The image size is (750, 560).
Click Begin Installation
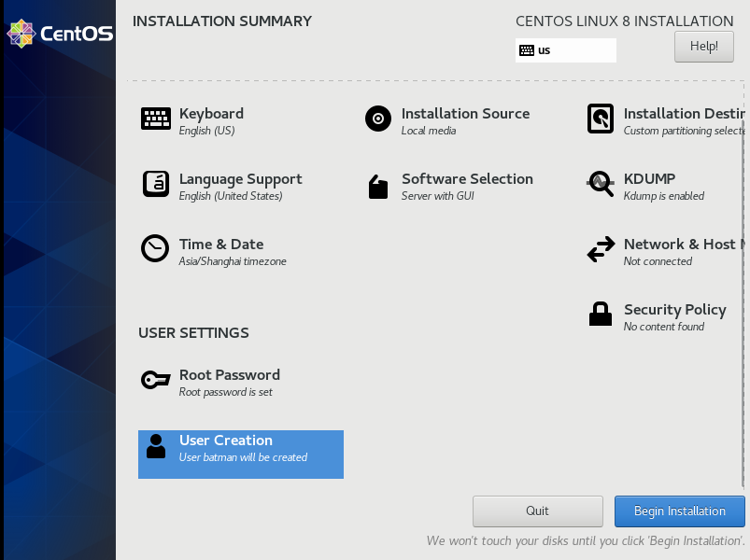coord(680,511)
